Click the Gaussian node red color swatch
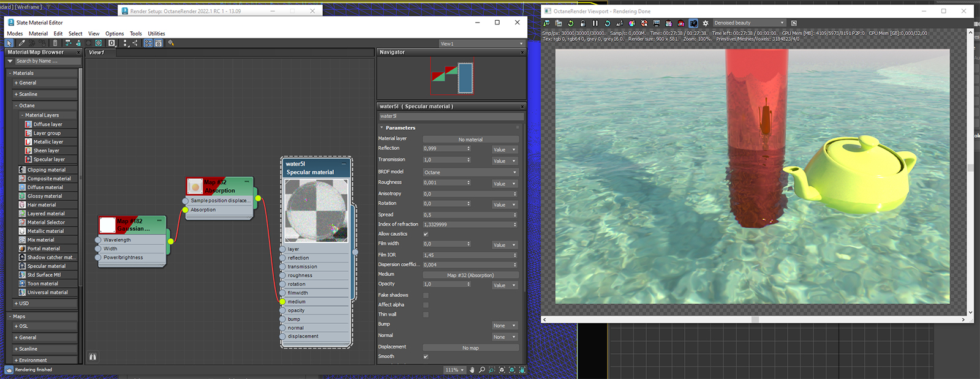980x379 pixels. point(108,225)
